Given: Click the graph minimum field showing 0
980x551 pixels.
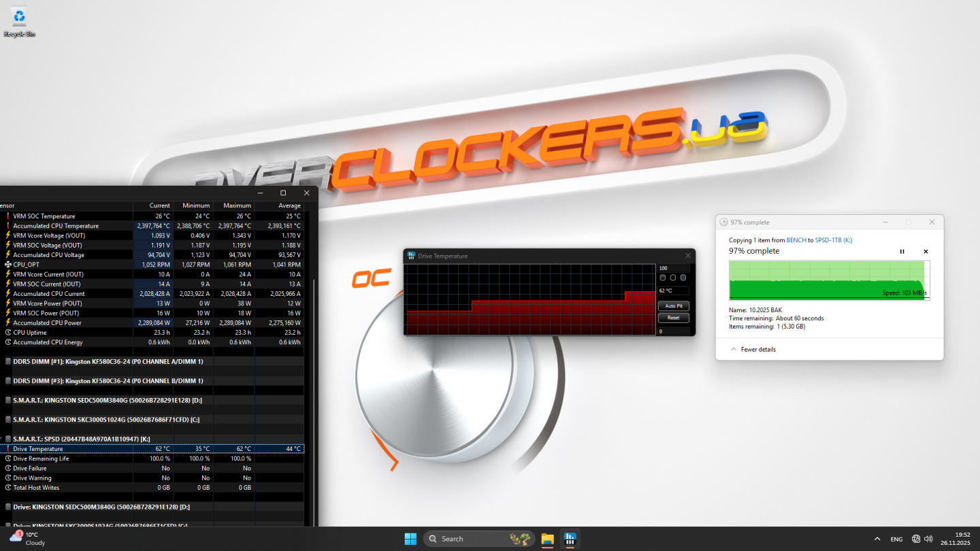Looking at the screenshot, I should click(674, 331).
